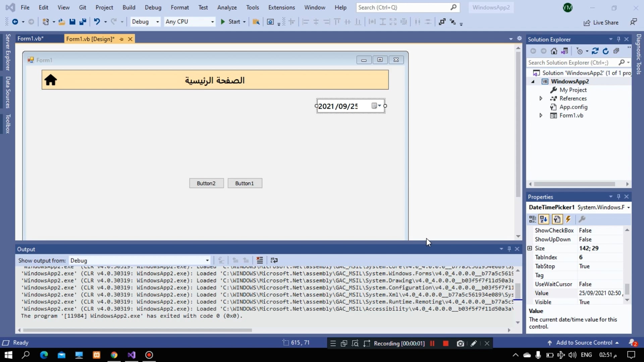Click the Solution Explorer Refresh icon
The width and height of the screenshot is (644, 362).
605,51
